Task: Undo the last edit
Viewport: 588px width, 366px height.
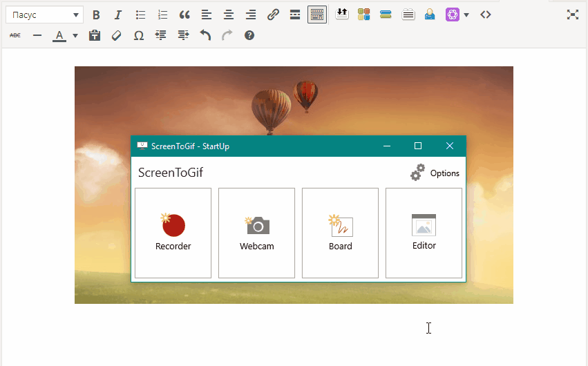Action: 205,36
